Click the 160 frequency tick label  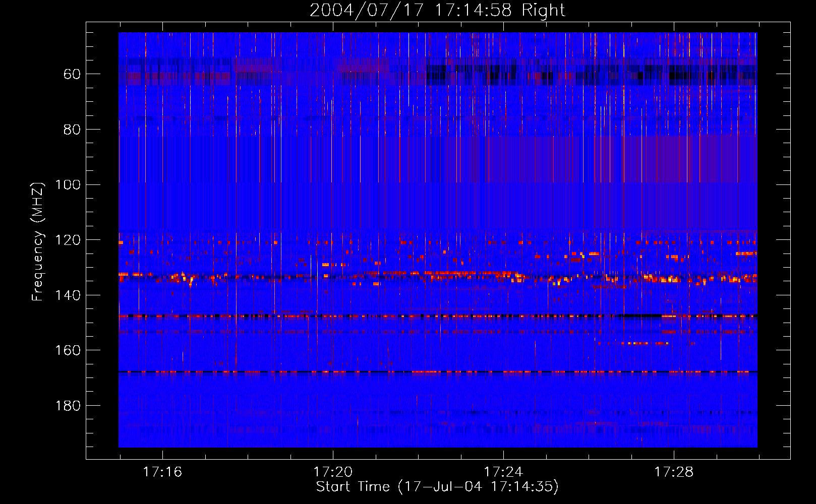tap(68, 350)
